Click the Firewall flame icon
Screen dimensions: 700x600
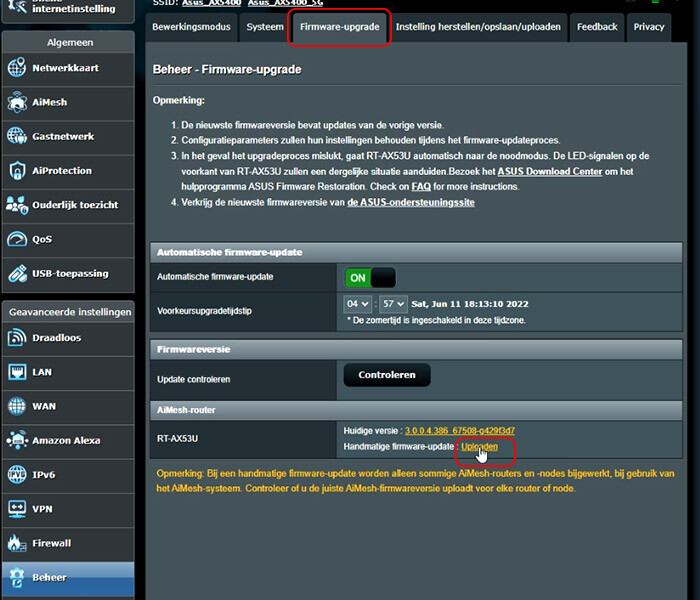(x=17, y=543)
